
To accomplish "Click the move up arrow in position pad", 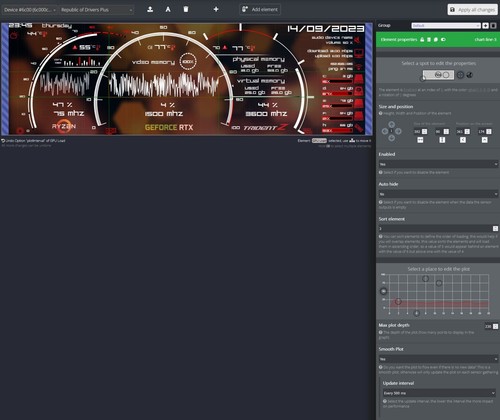I will [x=391, y=125].
